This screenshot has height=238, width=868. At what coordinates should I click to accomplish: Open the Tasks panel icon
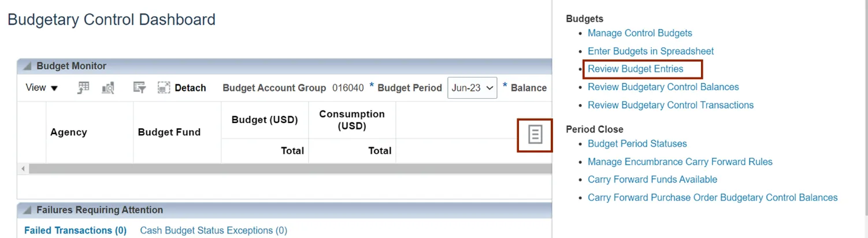point(535,135)
